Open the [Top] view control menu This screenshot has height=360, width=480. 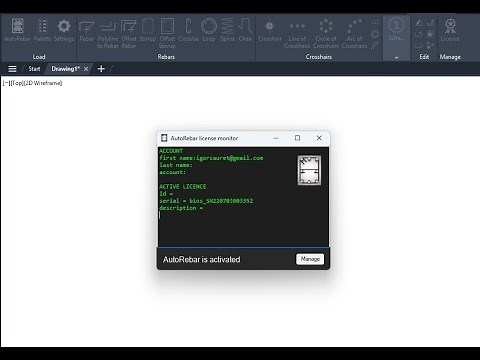(17, 83)
